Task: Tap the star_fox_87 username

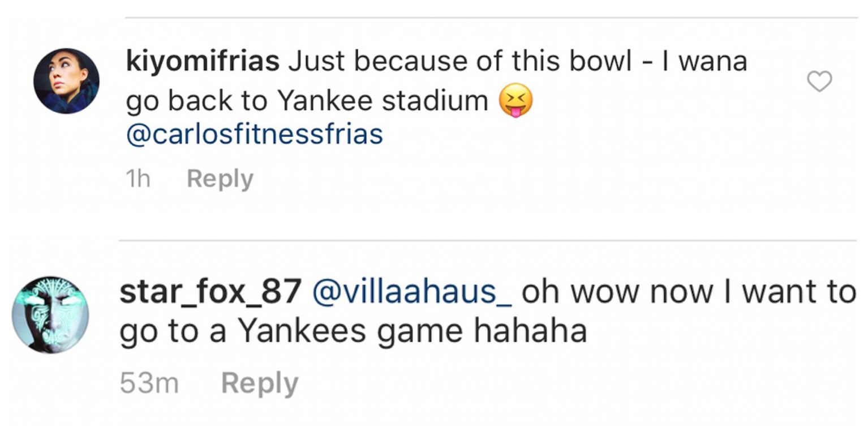Action: click(210, 292)
